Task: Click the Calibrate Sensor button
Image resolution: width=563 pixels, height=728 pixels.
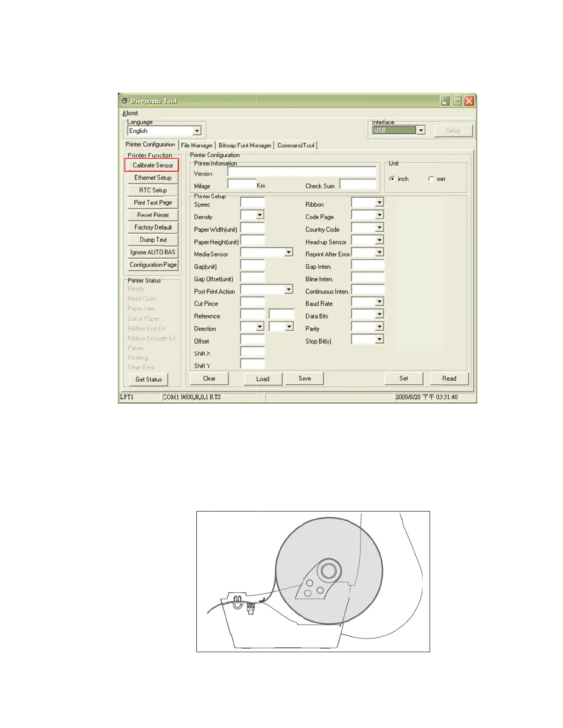Action: pos(153,165)
